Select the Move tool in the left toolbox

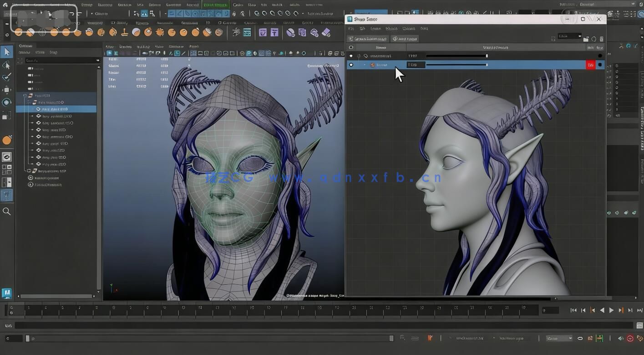pos(6,89)
